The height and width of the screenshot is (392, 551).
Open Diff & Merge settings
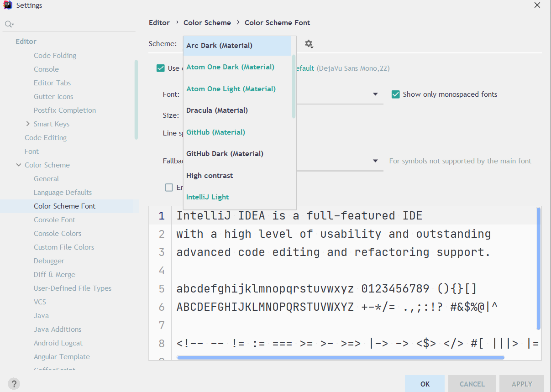tap(54, 275)
